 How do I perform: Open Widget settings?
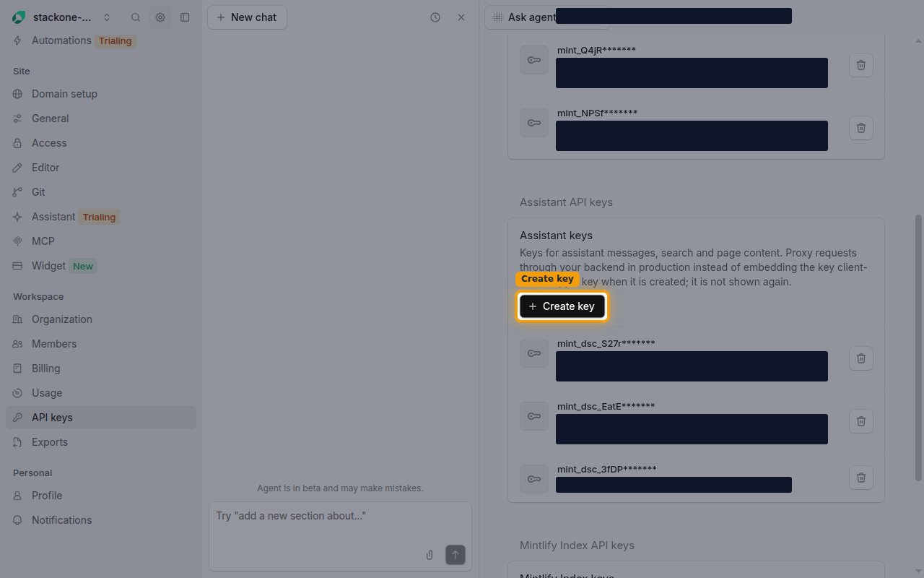tap(101, 266)
